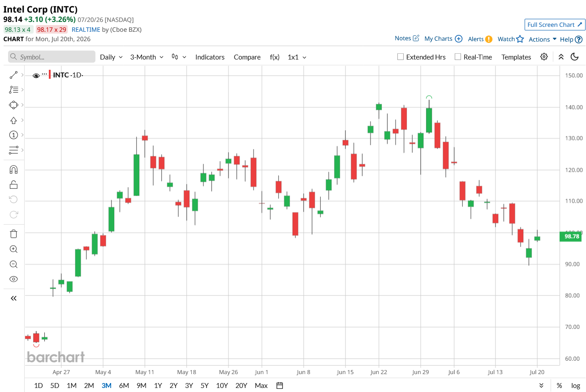Select the 5Y time range

(204, 385)
